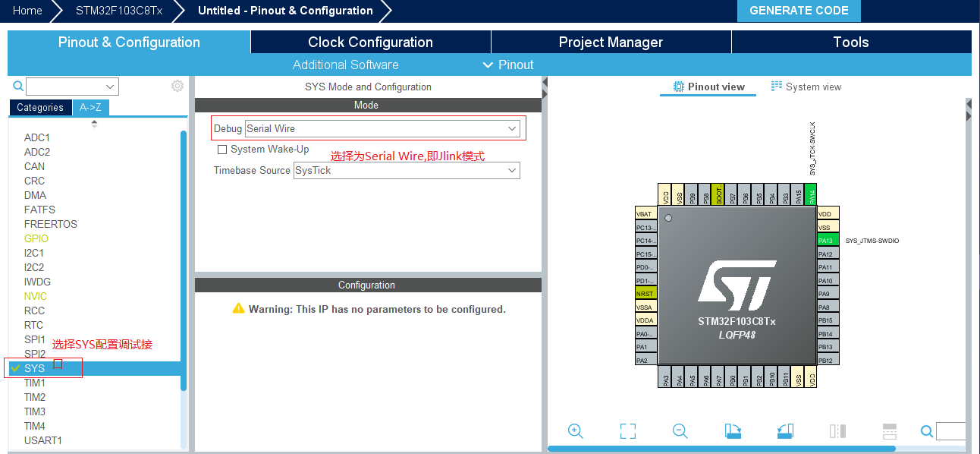Collapse the right pinout panel arrow
This screenshot has height=454, width=980.
click(969, 115)
